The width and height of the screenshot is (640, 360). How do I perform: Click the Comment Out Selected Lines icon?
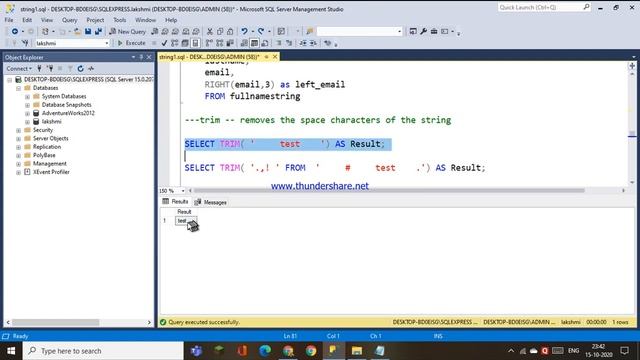pos(279,43)
